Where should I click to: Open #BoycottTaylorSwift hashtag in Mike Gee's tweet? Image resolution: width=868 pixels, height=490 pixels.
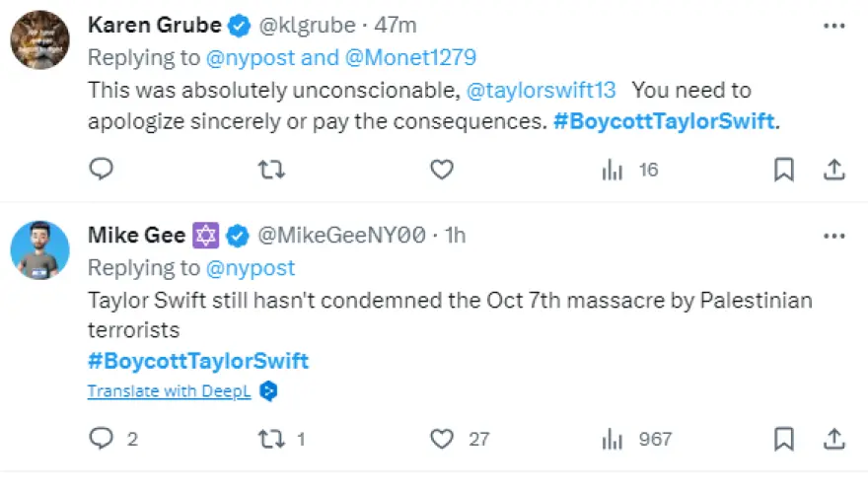pyautogui.click(x=197, y=361)
